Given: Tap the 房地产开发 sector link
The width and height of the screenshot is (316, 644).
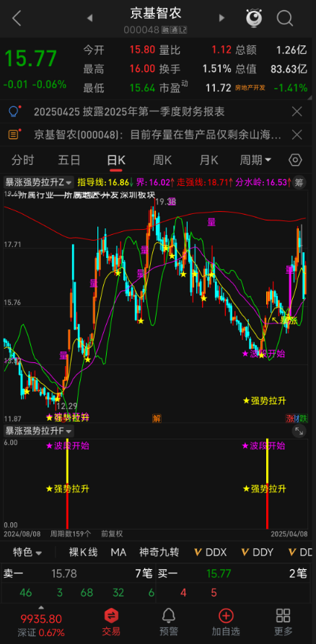Looking at the screenshot, I should (x=250, y=88).
